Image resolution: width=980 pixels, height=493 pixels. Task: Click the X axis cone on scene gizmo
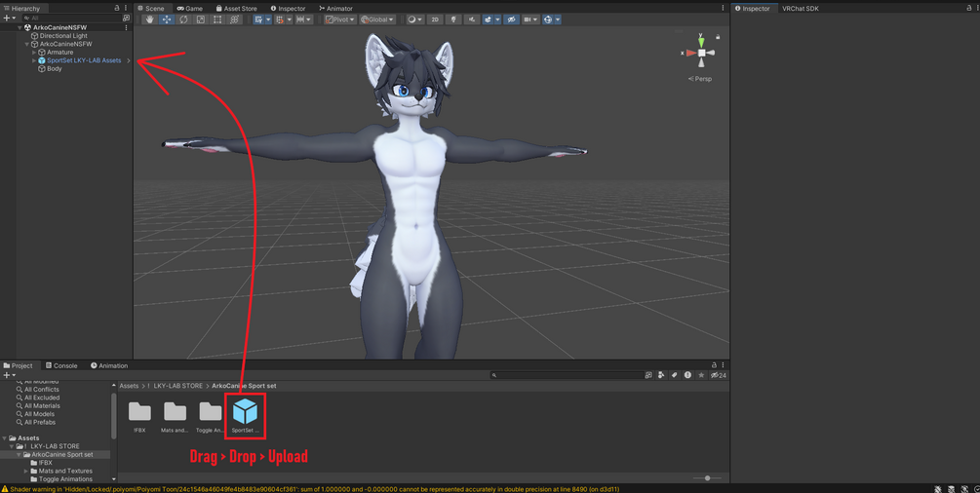point(690,54)
